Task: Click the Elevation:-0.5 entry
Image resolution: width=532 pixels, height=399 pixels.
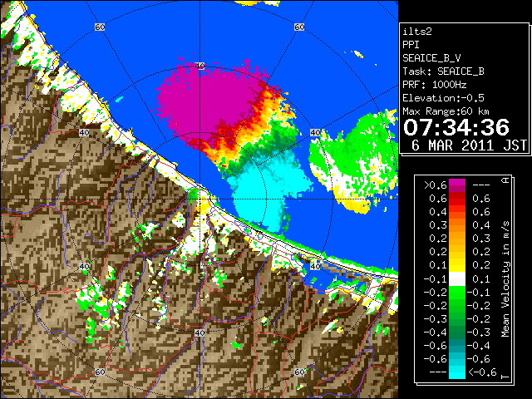Action: (x=443, y=98)
